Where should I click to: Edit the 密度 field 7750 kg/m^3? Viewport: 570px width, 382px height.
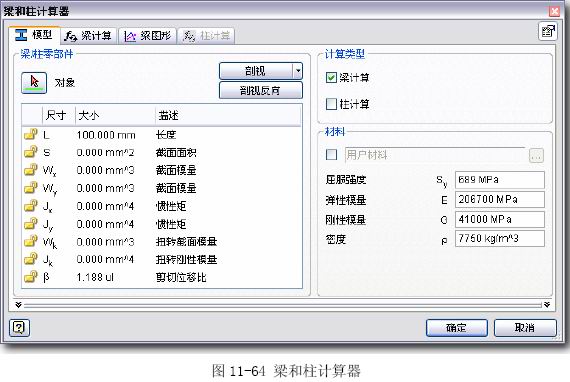pyautogui.click(x=500, y=239)
